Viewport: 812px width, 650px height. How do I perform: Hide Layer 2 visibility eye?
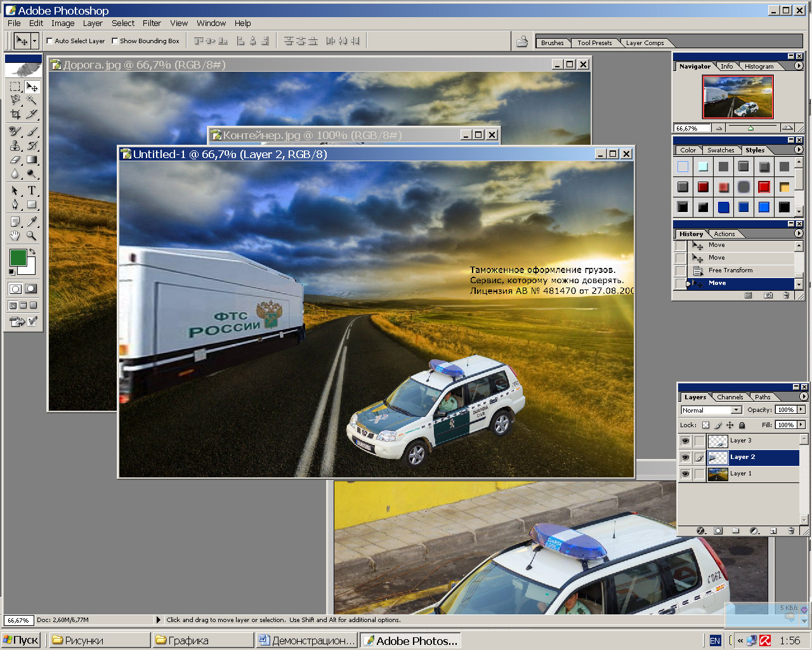685,457
